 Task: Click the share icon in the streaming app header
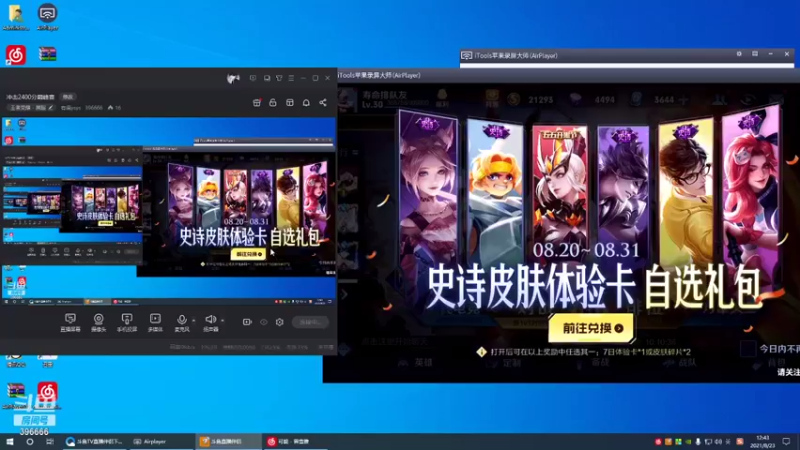click(x=323, y=103)
